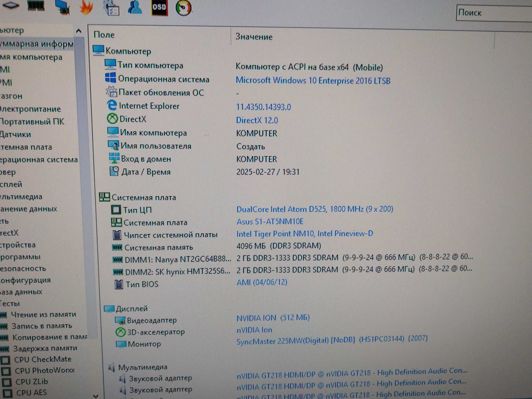Viewport: 532px width, 399px height.
Task: Open the AMI (04/06/12) BIOS link
Action: [262, 282]
